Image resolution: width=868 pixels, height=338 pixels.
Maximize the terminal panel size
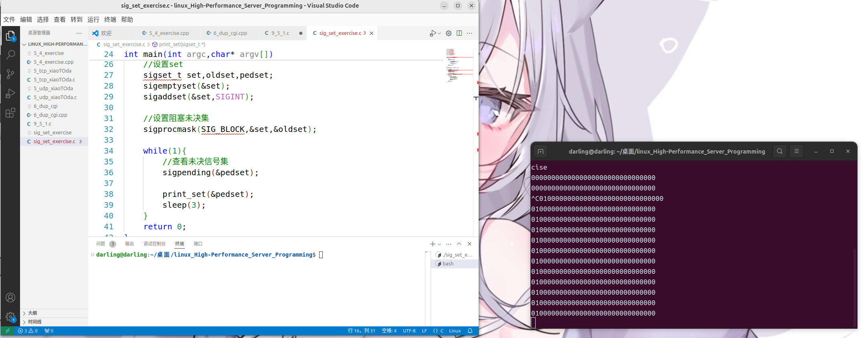point(459,244)
